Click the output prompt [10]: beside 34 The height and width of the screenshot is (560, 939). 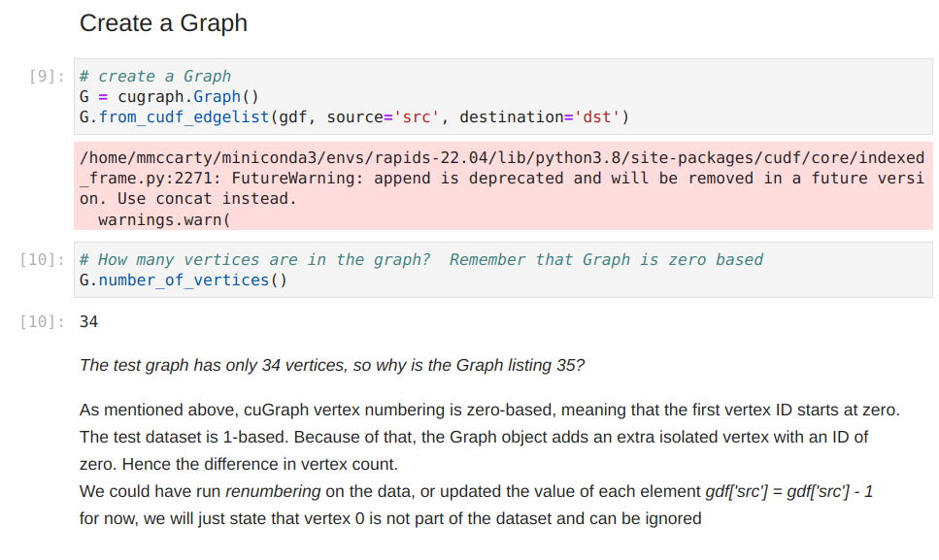(41, 318)
